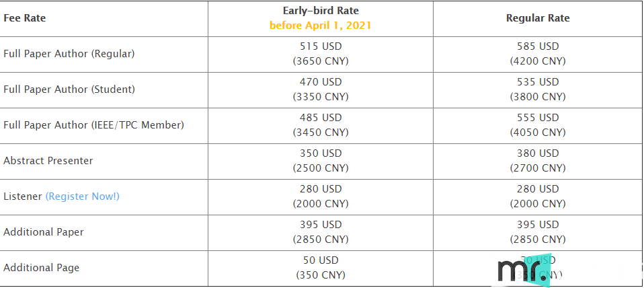Click the 515 USD early-bird price

[321, 46]
